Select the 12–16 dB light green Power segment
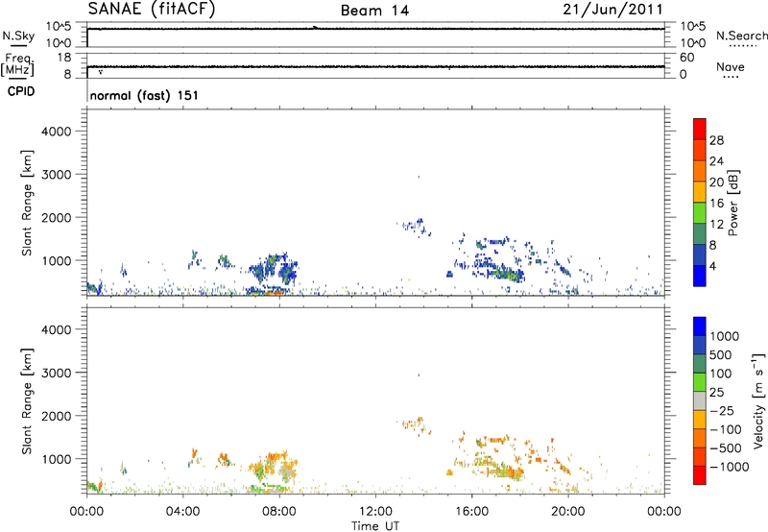 [x=700, y=212]
